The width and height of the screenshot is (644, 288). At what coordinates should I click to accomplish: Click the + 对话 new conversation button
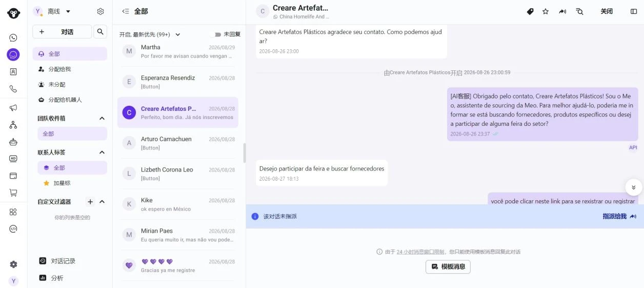tap(62, 32)
